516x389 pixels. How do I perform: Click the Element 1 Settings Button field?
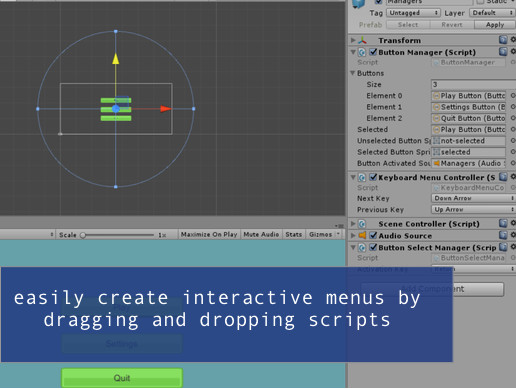469,107
